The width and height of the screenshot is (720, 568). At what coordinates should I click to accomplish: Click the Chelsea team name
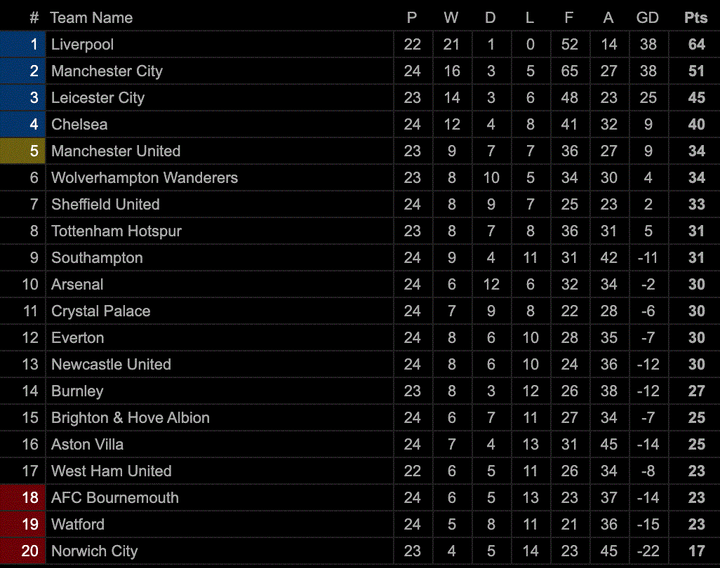pos(79,124)
